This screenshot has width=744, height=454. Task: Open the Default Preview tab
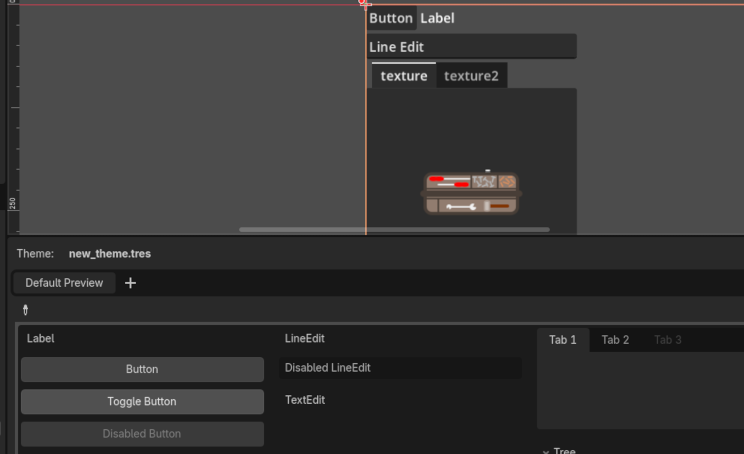coord(64,283)
